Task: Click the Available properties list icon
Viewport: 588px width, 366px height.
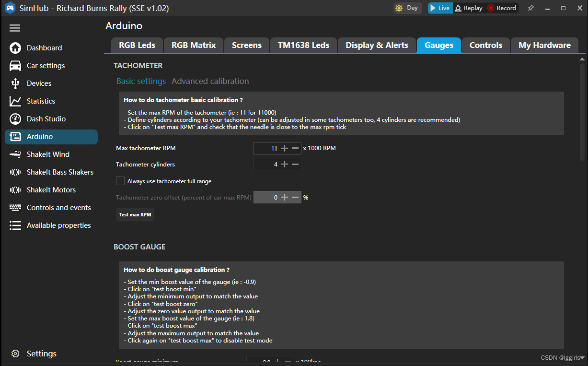Action: 15,225
